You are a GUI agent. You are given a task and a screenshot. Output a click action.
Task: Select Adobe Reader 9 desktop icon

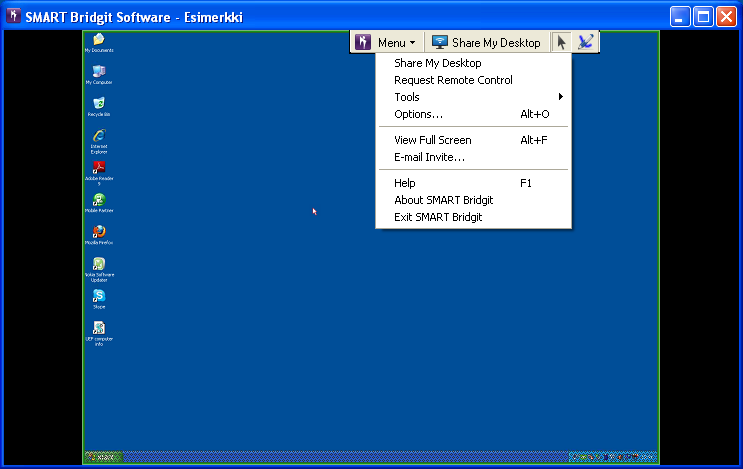(99, 173)
